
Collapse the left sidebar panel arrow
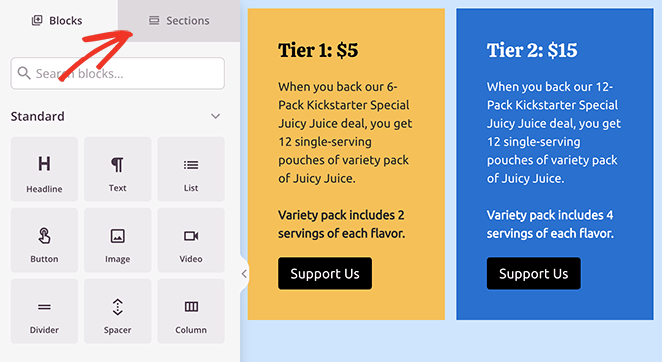click(244, 274)
